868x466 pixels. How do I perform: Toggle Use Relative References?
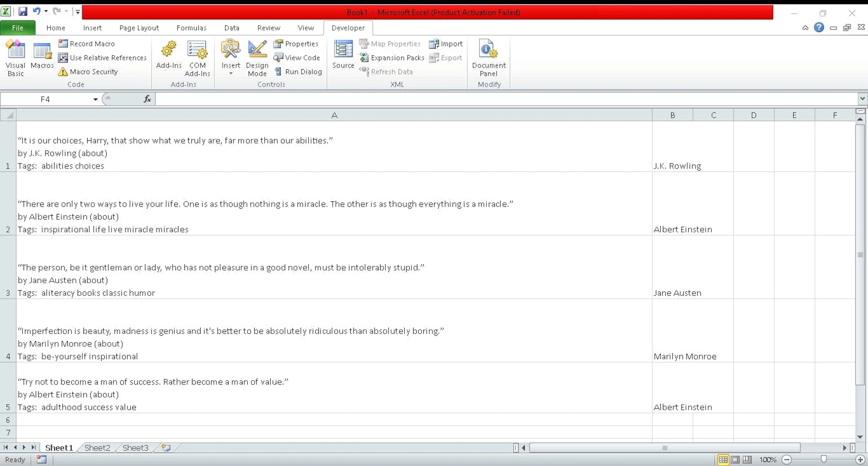pos(102,58)
